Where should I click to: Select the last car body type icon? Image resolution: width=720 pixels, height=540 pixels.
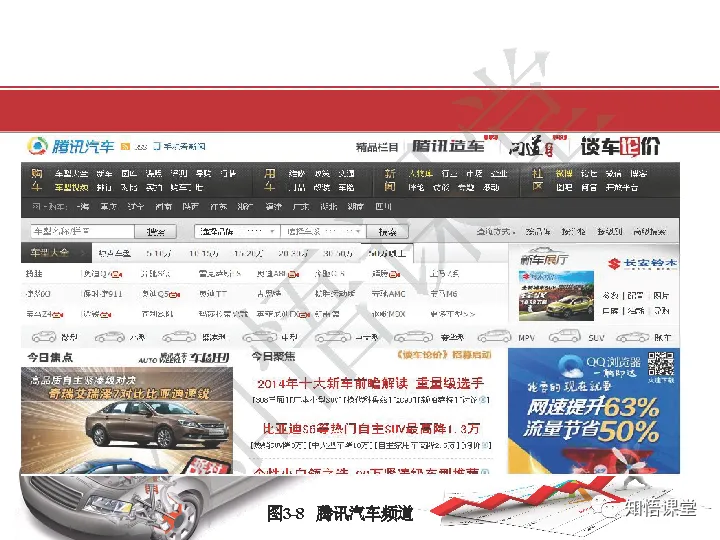[633, 337]
